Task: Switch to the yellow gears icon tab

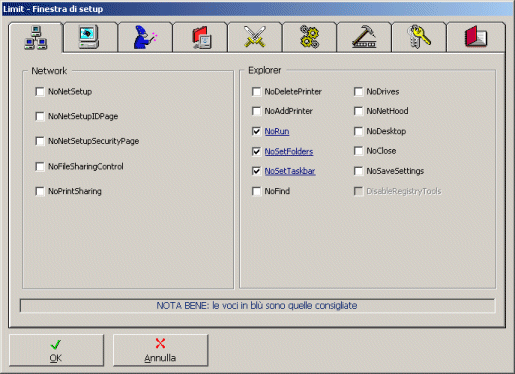Action: click(309, 37)
